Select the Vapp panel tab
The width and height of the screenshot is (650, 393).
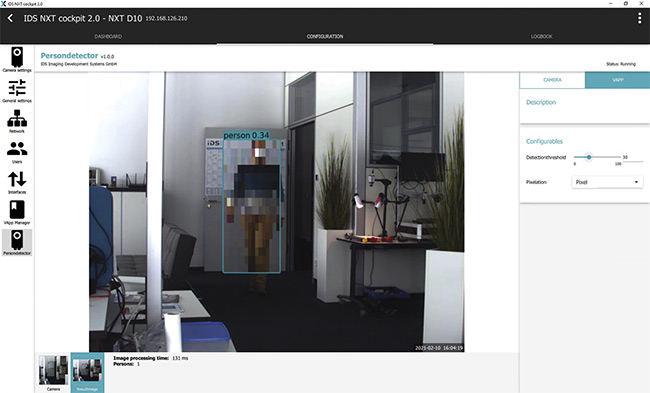tap(617, 80)
